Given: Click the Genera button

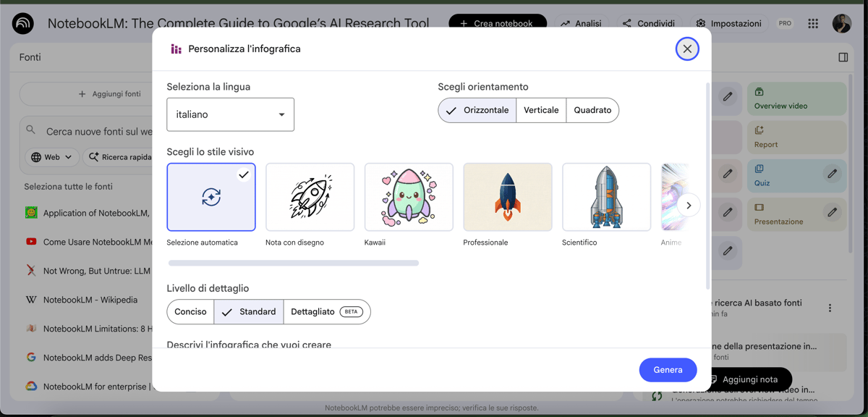Looking at the screenshot, I should click(668, 370).
